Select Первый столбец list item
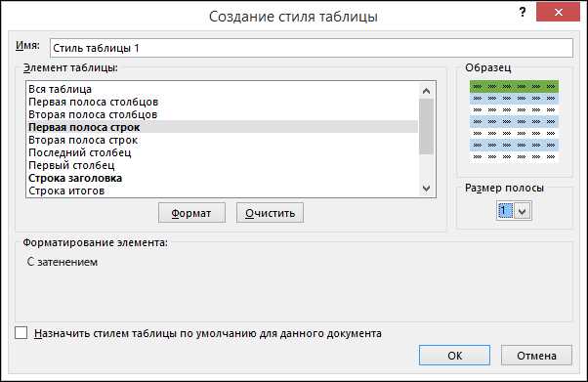The image size is (588, 382). pos(223,165)
